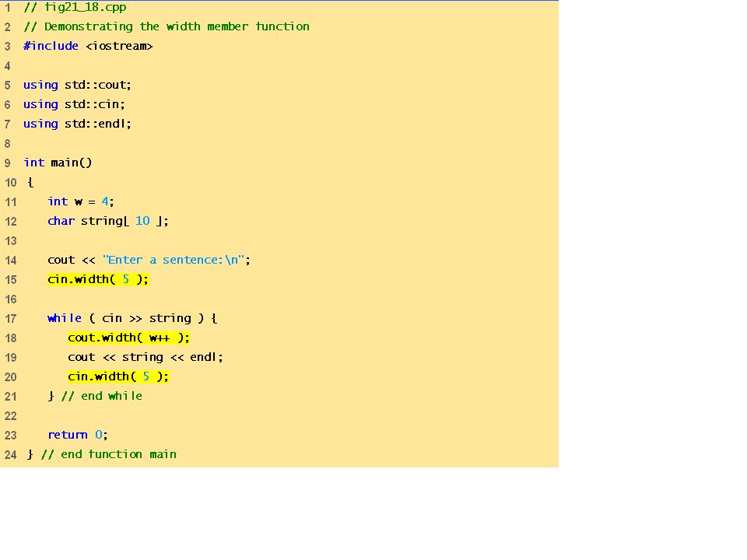
Task: Click "while ( cin >> string ) {" statement
Action: (x=132, y=318)
